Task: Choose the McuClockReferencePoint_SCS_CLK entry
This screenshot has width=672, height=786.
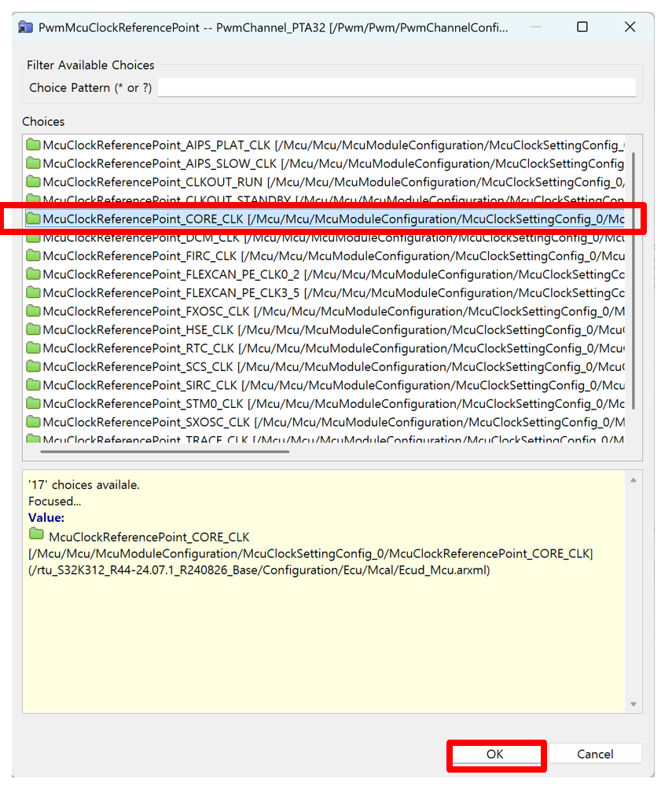Action: pos(138,366)
